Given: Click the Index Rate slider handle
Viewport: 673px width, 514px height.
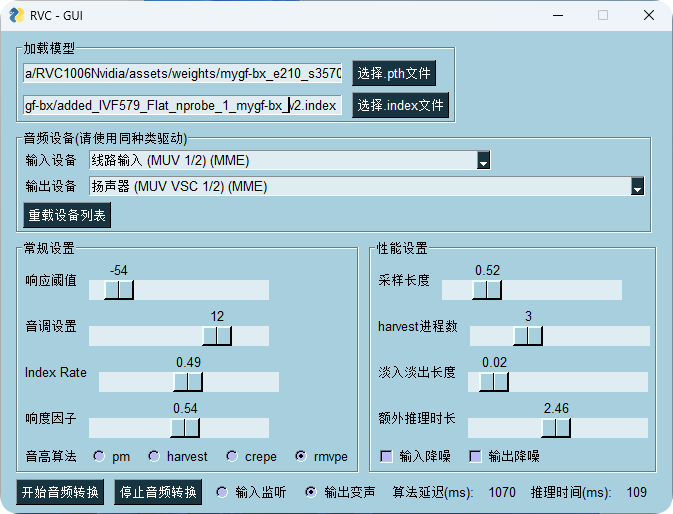Looking at the screenshot, I should (188, 382).
